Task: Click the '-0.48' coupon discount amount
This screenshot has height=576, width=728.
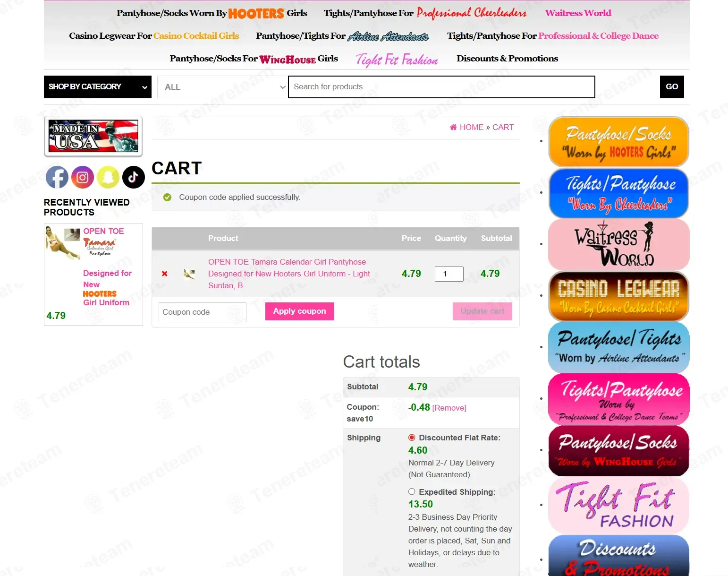Action: [419, 407]
